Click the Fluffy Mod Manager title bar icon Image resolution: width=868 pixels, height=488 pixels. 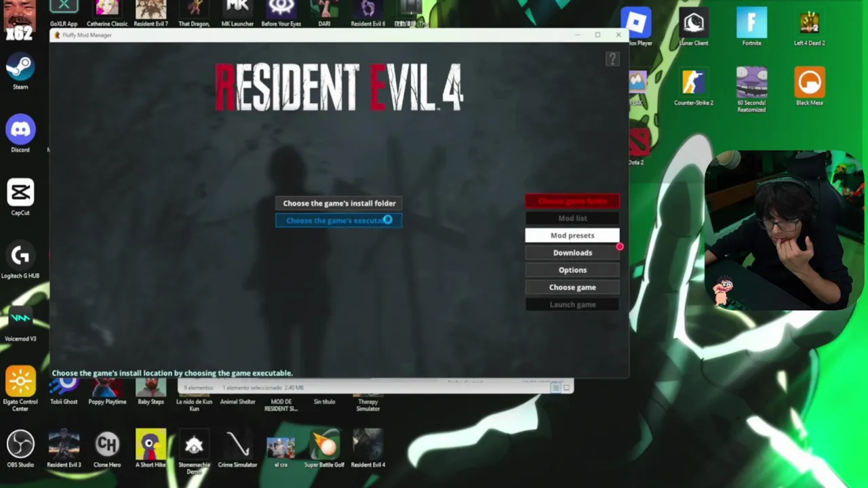coord(57,35)
